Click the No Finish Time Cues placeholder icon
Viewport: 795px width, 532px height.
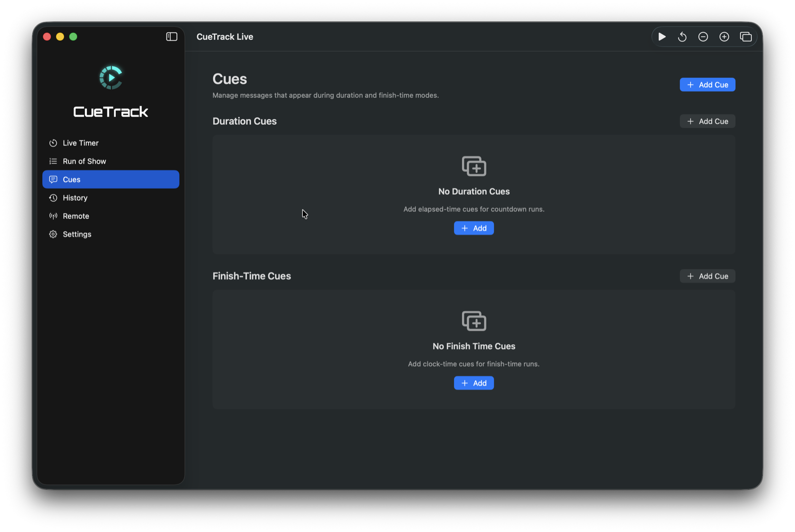click(x=474, y=321)
